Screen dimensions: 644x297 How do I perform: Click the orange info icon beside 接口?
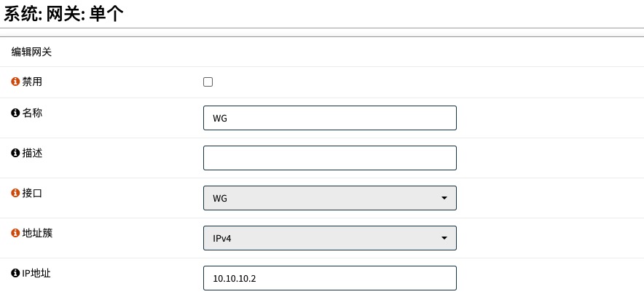(x=15, y=193)
